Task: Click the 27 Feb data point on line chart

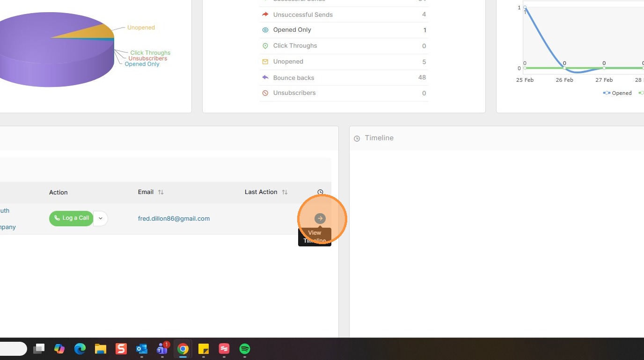Action: pyautogui.click(x=604, y=68)
